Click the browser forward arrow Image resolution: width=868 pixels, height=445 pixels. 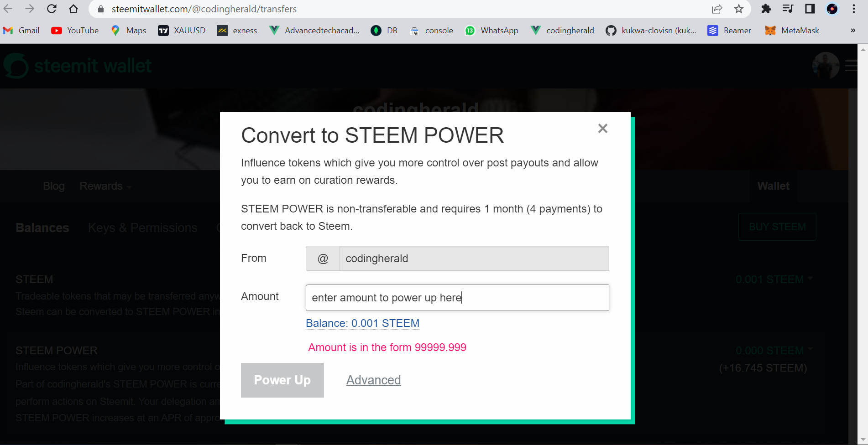(30, 9)
